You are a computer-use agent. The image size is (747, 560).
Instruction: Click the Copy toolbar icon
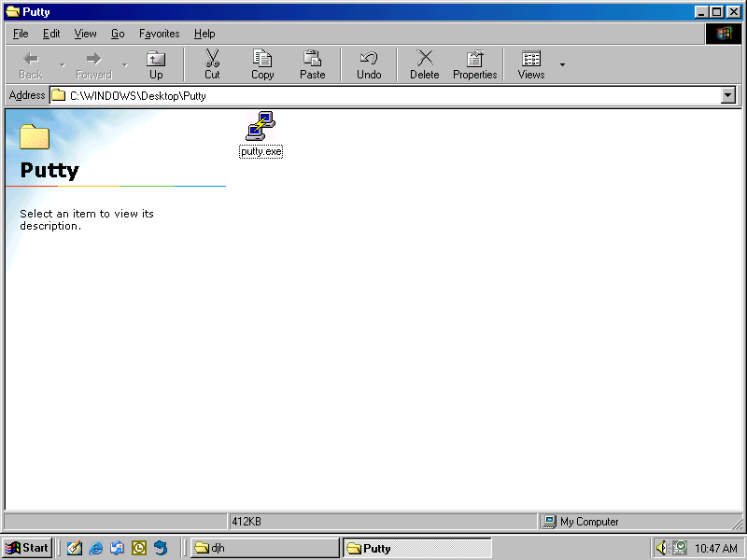click(262, 58)
